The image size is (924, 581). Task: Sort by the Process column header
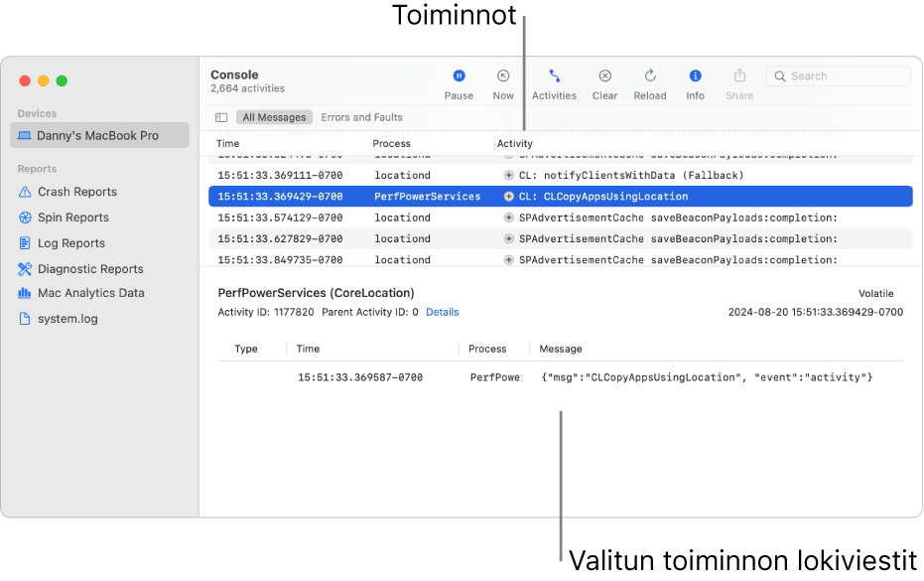point(391,143)
